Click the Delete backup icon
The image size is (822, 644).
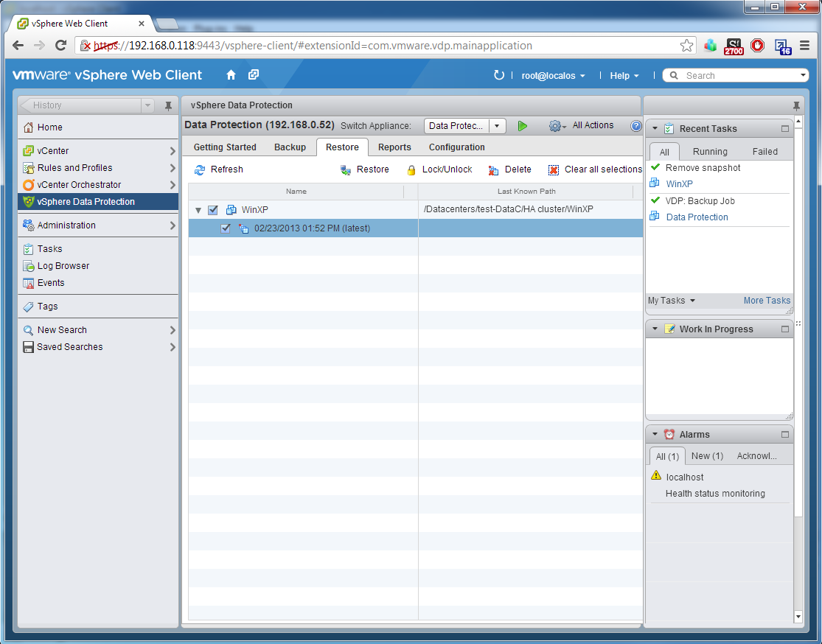(493, 169)
